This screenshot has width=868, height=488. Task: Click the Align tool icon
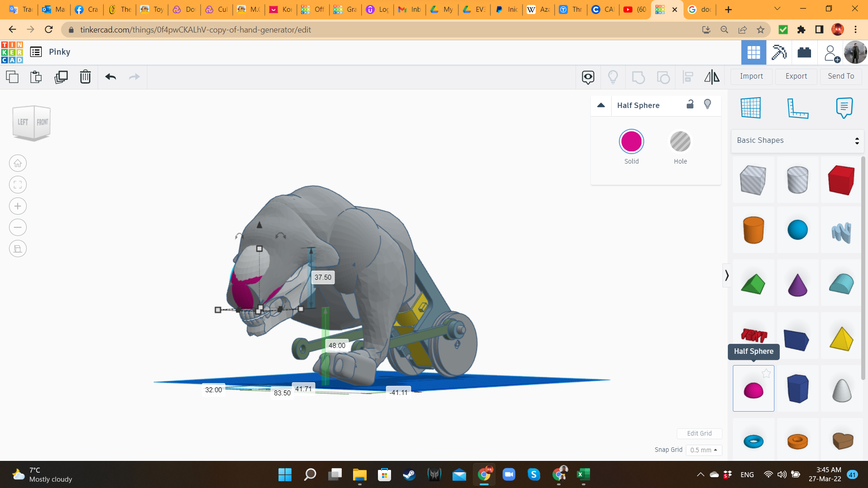(x=688, y=77)
